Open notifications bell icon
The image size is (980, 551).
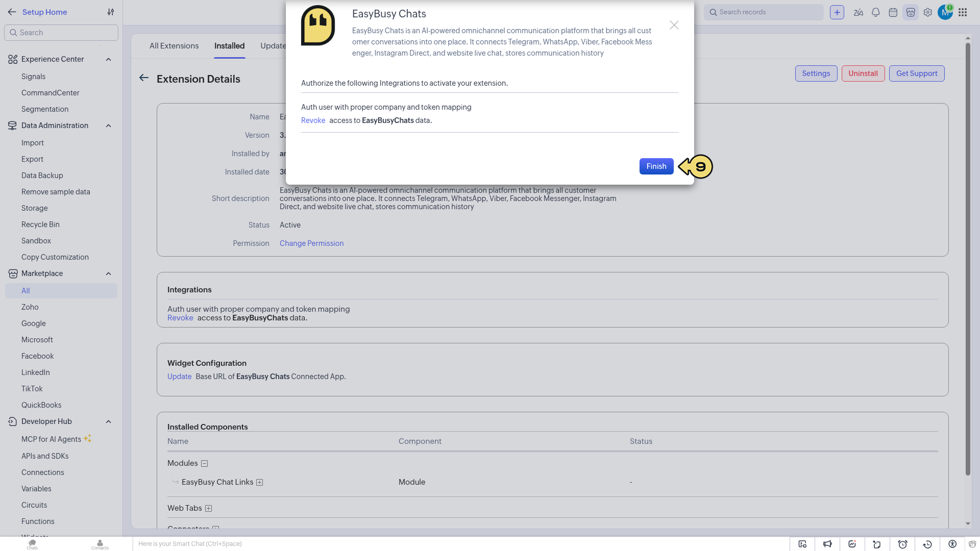[x=875, y=12]
